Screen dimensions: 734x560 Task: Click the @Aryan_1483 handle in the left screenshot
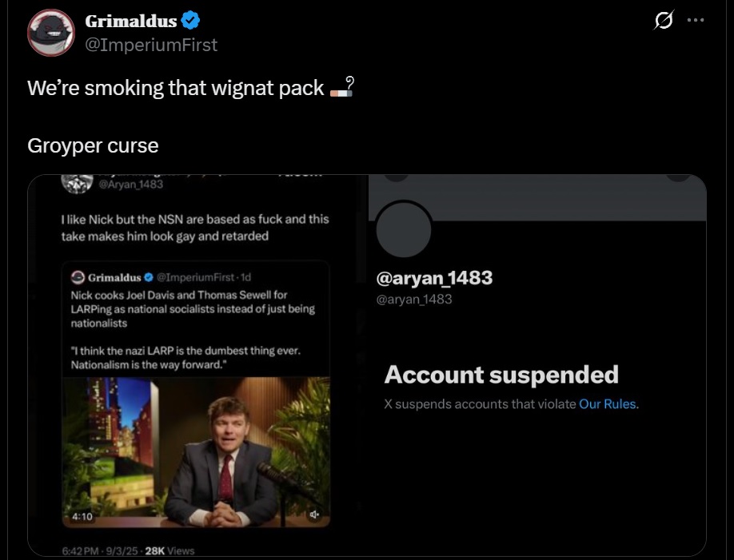[x=130, y=185]
